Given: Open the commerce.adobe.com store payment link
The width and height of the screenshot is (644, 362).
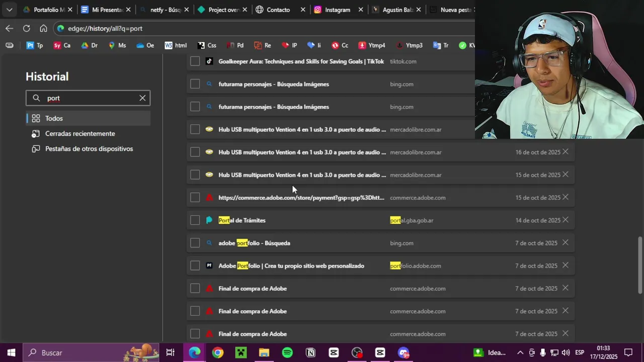Looking at the screenshot, I should (x=301, y=198).
